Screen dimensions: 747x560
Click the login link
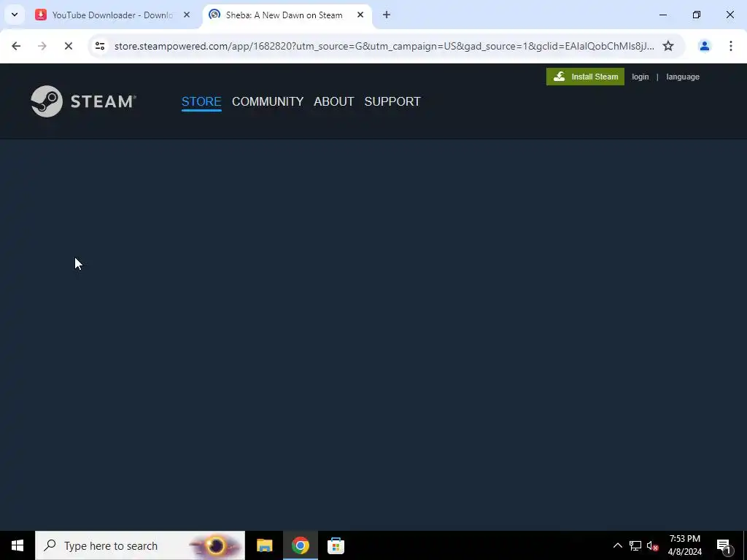coord(640,77)
